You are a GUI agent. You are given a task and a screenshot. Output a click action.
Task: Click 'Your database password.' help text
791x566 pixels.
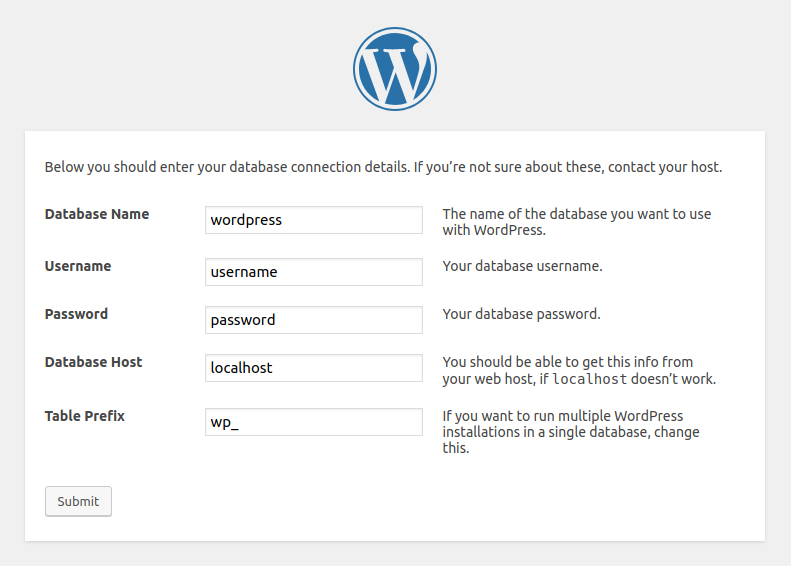point(521,314)
